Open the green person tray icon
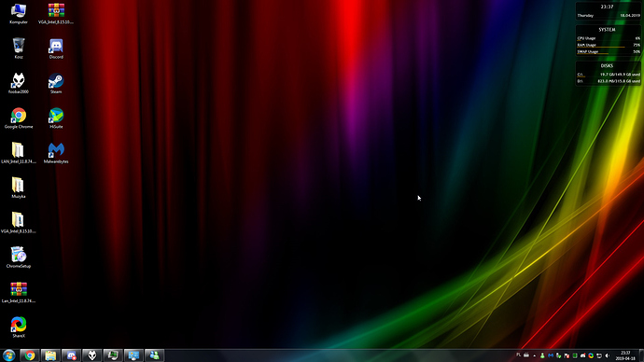Viewport: 644px width, 362px height. click(542, 355)
